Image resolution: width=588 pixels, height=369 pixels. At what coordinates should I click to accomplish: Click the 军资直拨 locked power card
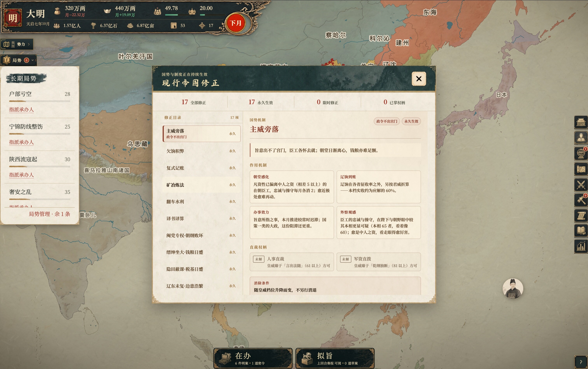click(379, 262)
